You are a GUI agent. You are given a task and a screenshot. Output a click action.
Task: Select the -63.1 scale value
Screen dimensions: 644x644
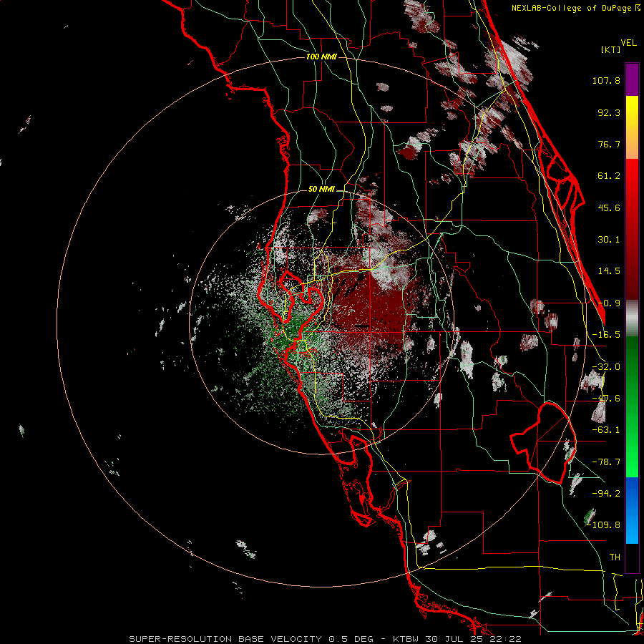point(606,430)
